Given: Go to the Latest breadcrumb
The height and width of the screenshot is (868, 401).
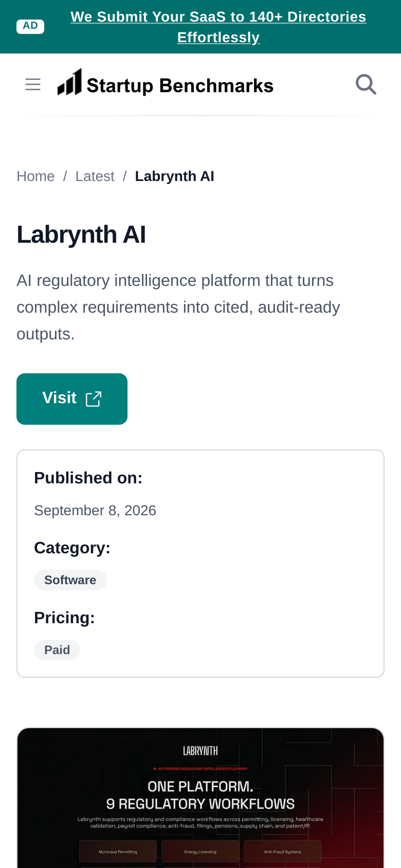Looking at the screenshot, I should (x=95, y=176).
